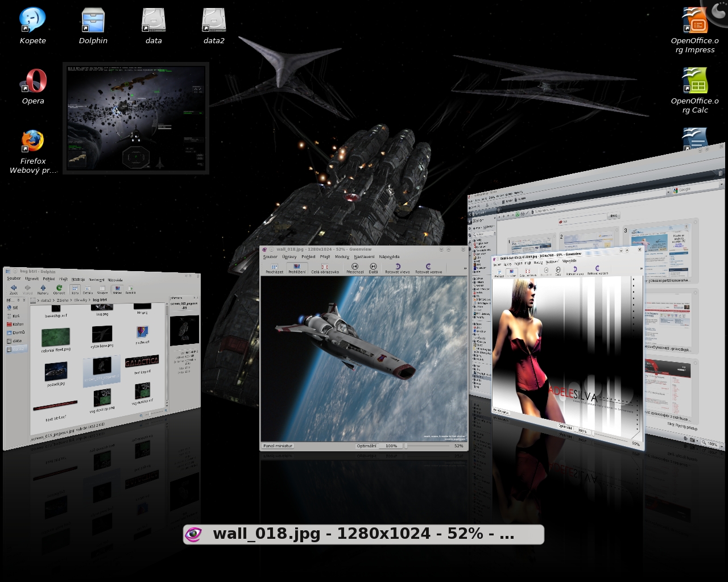Open Nastavení menu in wall_018 Gwenview
The width and height of the screenshot is (728, 582).
[x=364, y=257]
